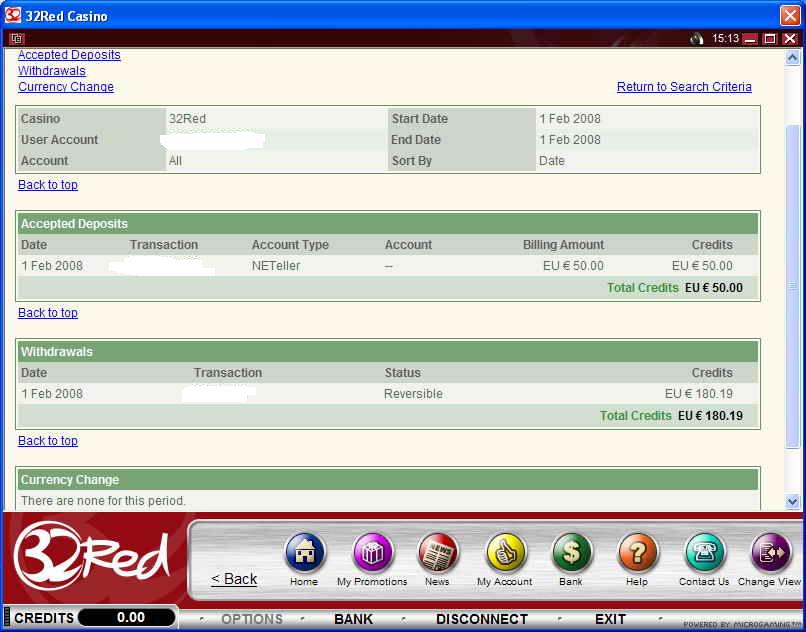Click Return to Search Criteria link

click(x=684, y=87)
